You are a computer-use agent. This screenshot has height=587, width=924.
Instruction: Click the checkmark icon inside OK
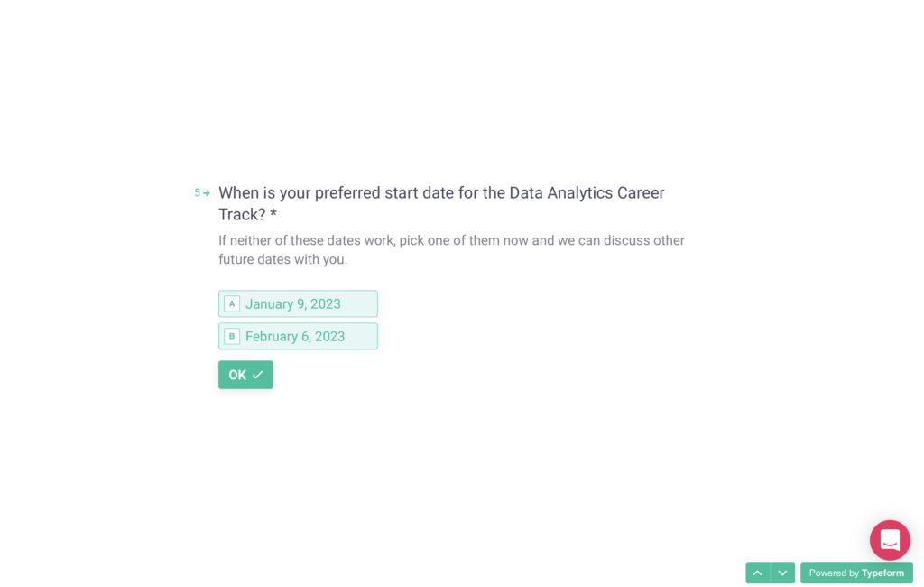click(258, 375)
